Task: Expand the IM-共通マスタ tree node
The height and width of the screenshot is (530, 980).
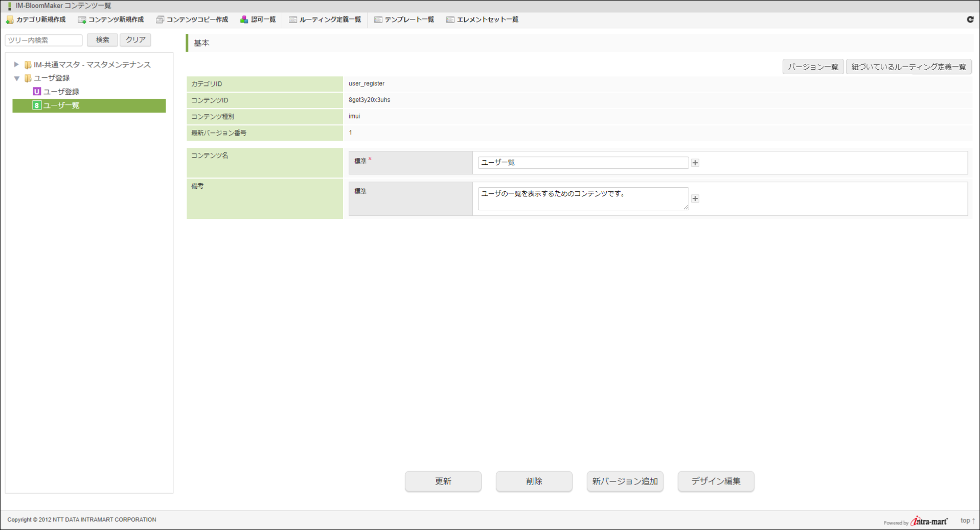Action: tap(16, 64)
